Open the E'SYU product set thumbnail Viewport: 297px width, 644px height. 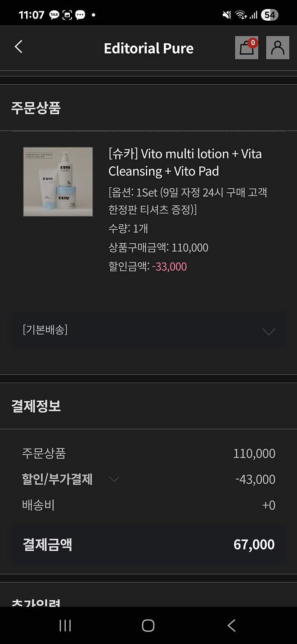tap(58, 181)
